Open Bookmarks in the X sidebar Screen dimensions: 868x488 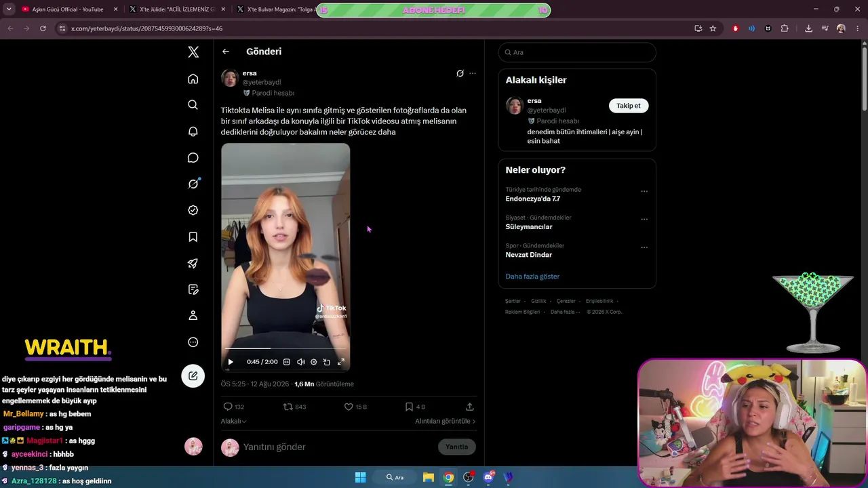[x=193, y=237]
